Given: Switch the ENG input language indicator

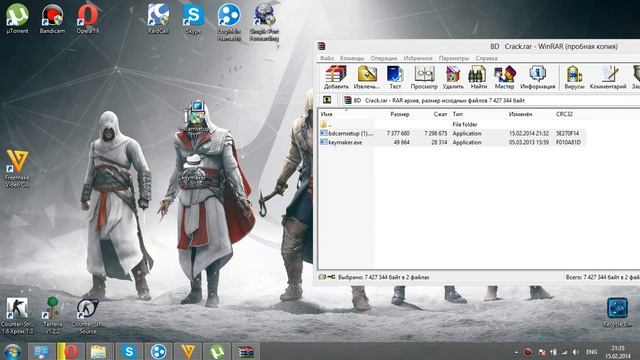Looking at the screenshot, I should (591, 352).
